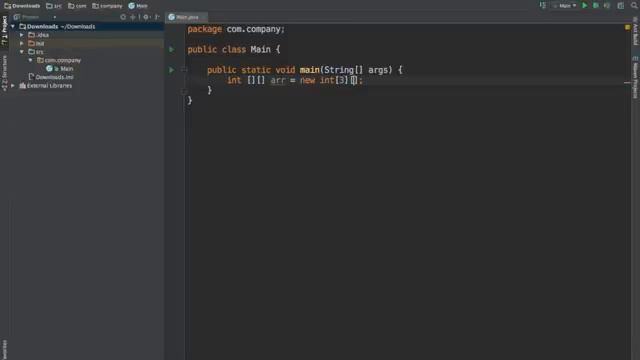Collapse the Downloads root tree node
640x360 pixels.
click(13, 27)
